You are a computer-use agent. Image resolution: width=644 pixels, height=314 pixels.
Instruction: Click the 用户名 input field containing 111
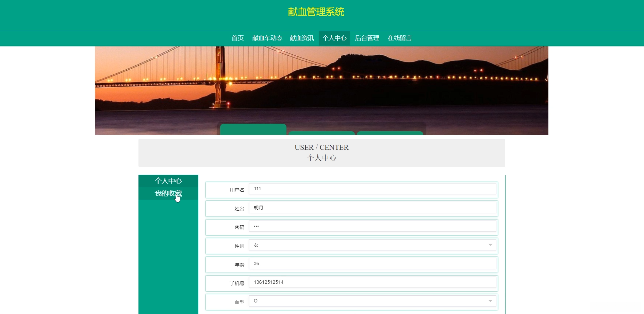[x=373, y=189]
